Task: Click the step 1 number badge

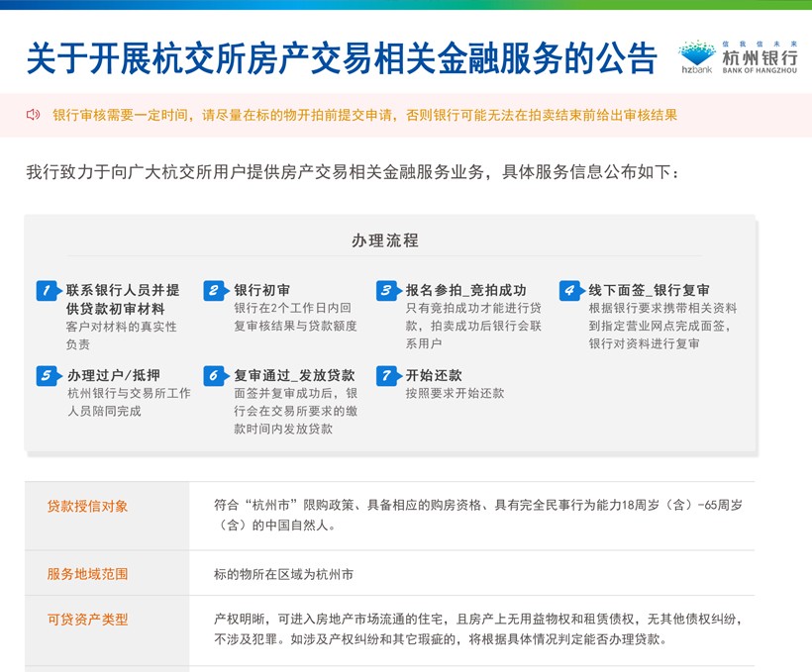Action: 48,291
